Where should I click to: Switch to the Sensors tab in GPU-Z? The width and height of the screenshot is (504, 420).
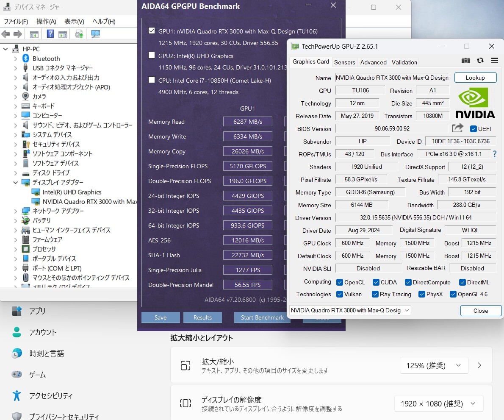pyautogui.click(x=344, y=62)
